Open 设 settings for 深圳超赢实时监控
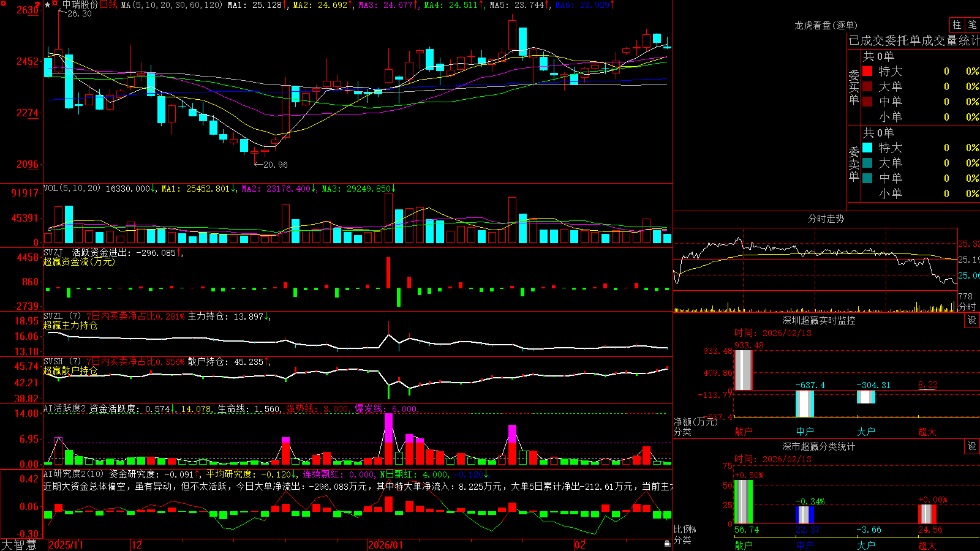Image resolution: width=980 pixels, height=551 pixels. point(972,320)
